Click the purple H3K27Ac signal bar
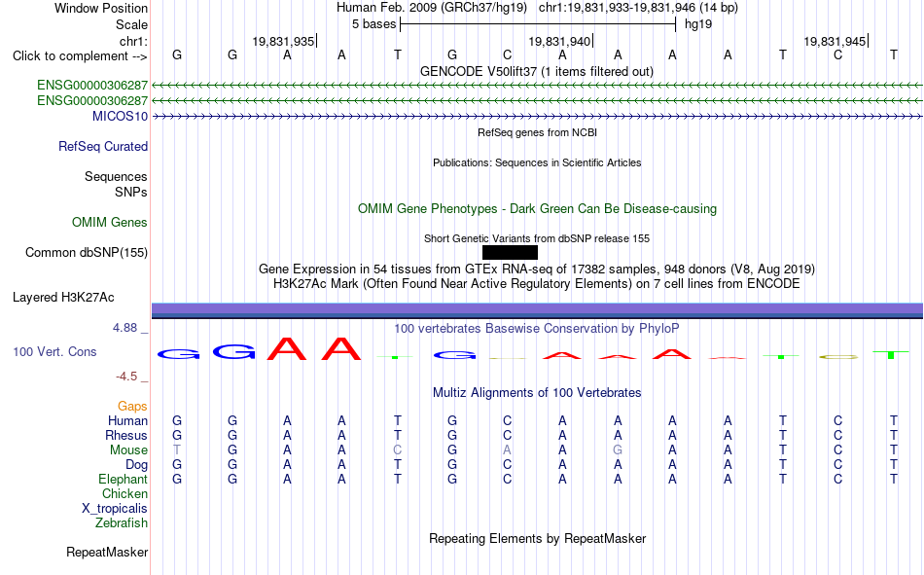924x575 pixels. 537,310
